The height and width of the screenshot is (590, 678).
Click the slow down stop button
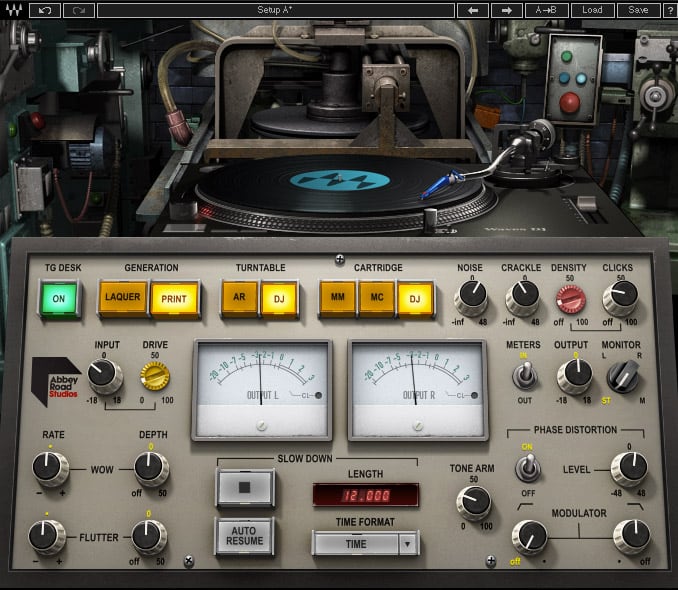click(x=245, y=488)
